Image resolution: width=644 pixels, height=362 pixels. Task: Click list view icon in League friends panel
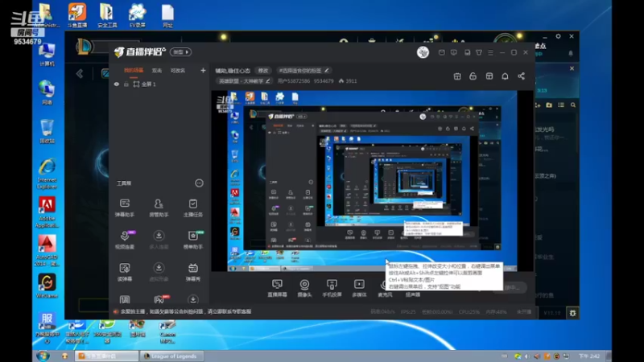pyautogui.click(x=561, y=105)
